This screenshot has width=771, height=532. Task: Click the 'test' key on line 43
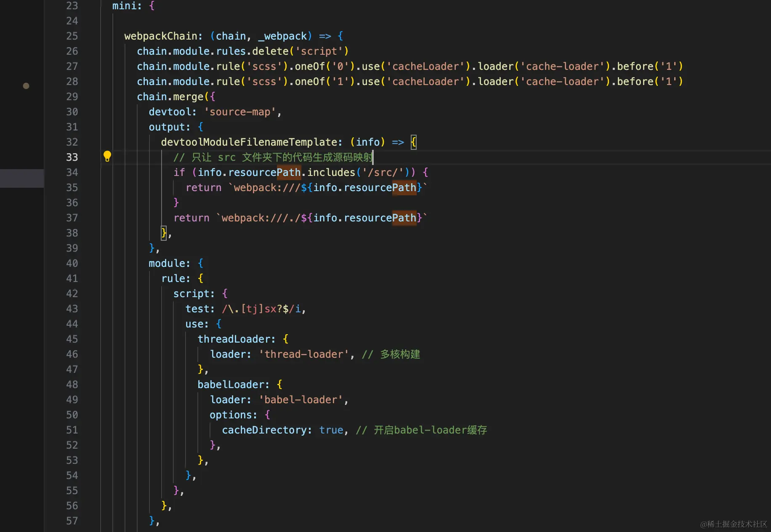click(x=197, y=309)
